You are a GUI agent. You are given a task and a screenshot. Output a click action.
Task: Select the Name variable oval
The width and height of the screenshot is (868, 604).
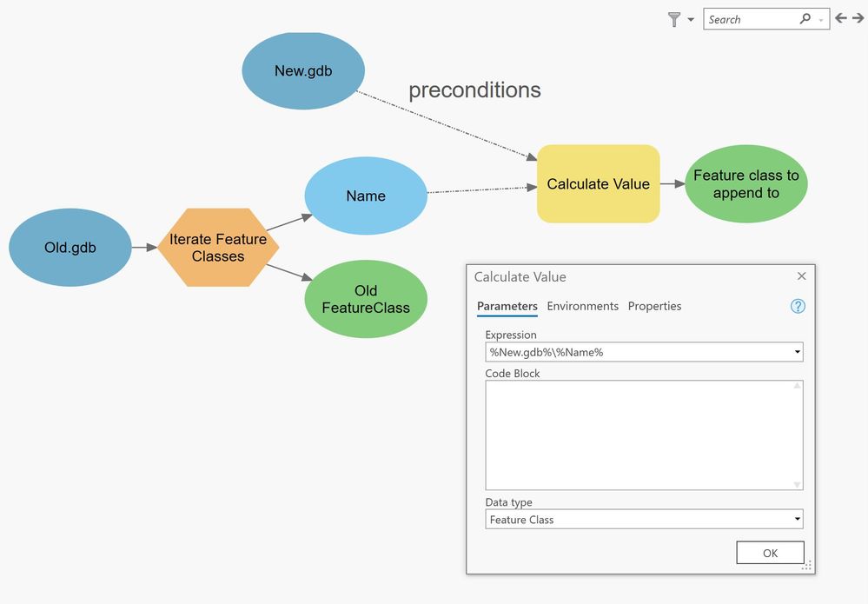pyautogui.click(x=366, y=196)
